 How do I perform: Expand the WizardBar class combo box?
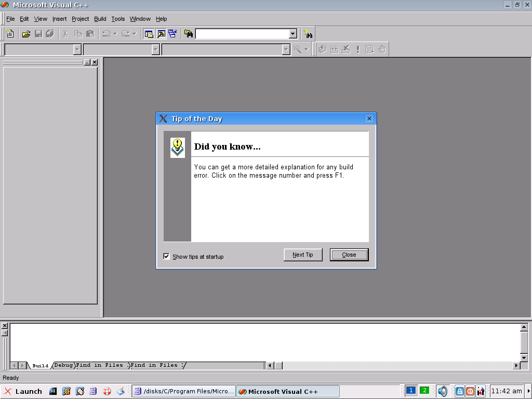pyautogui.click(x=77, y=49)
